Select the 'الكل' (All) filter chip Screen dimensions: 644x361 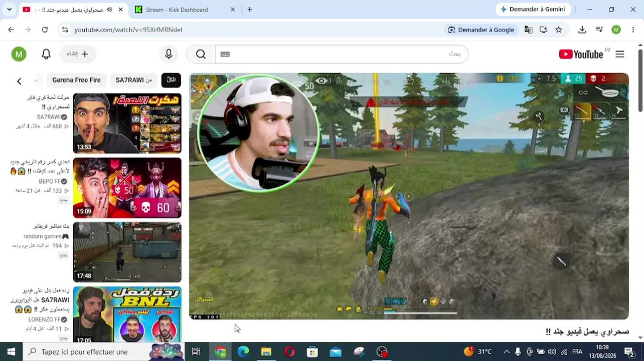coord(171,80)
